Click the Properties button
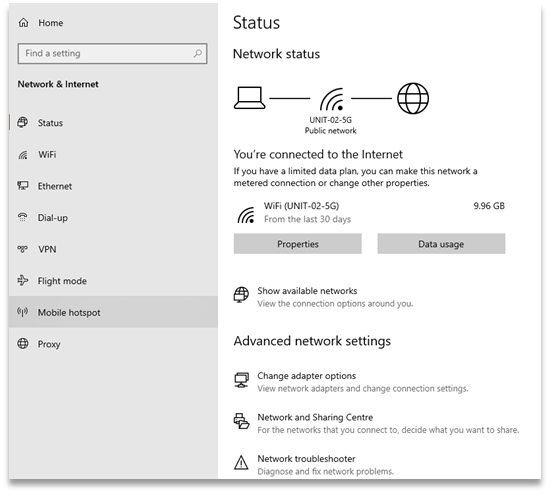 [x=297, y=244]
